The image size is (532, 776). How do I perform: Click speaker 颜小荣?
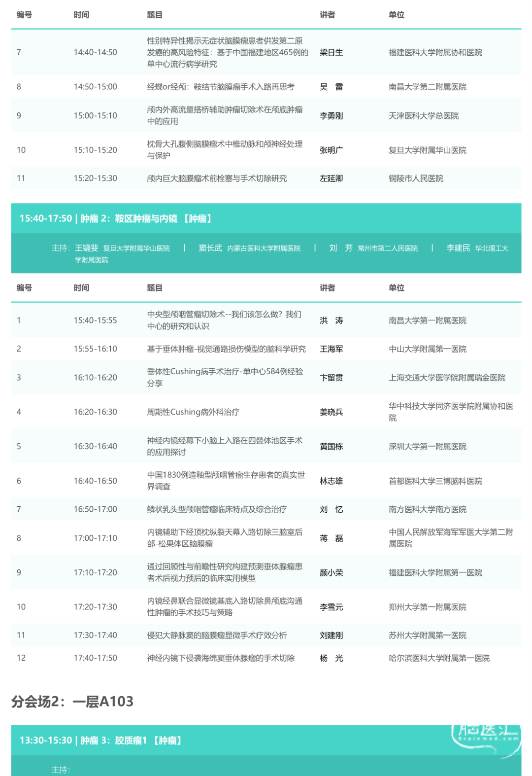331,573
